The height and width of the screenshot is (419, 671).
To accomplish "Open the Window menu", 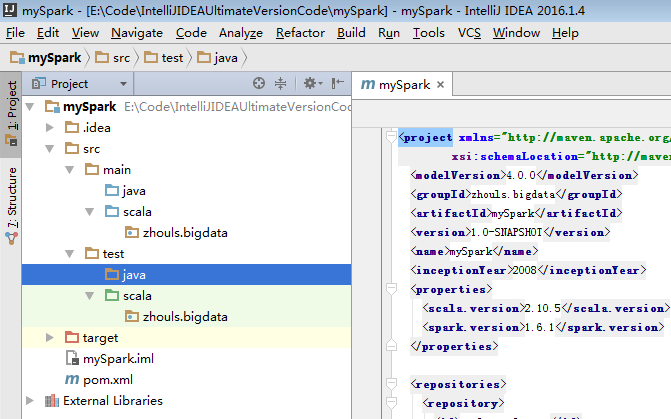I will point(516,33).
